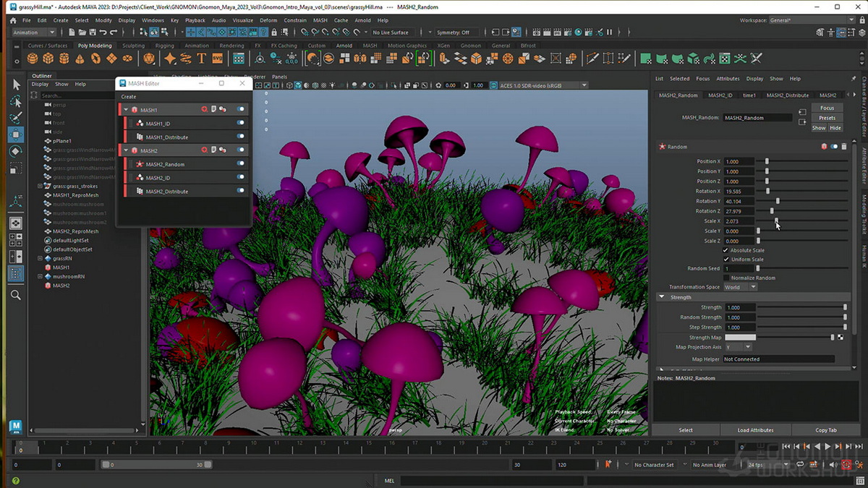Click the SVG tool shelf icon
This screenshot has height=488, width=868.
(x=218, y=59)
